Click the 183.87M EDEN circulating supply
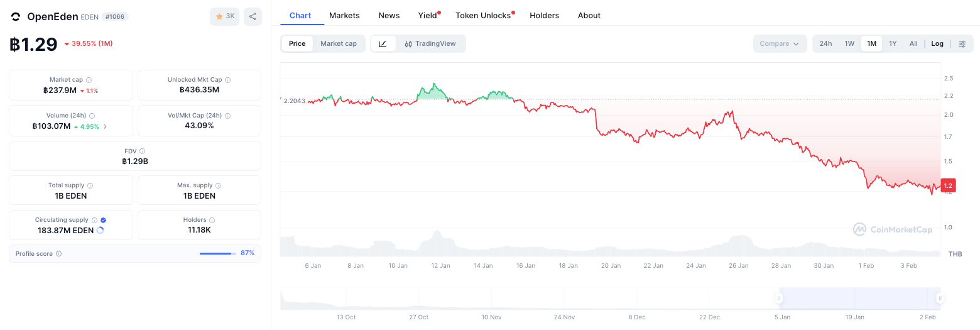The height and width of the screenshot is (330, 980). [x=65, y=231]
